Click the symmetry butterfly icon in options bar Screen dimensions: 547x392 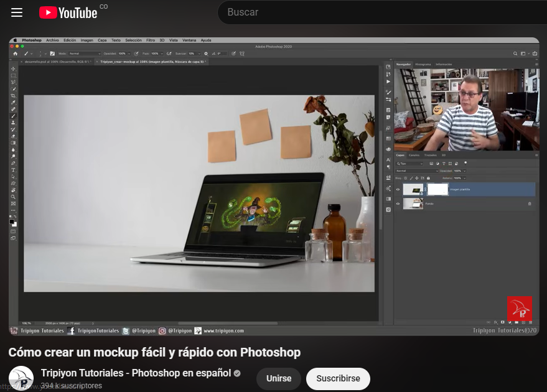click(241, 54)
